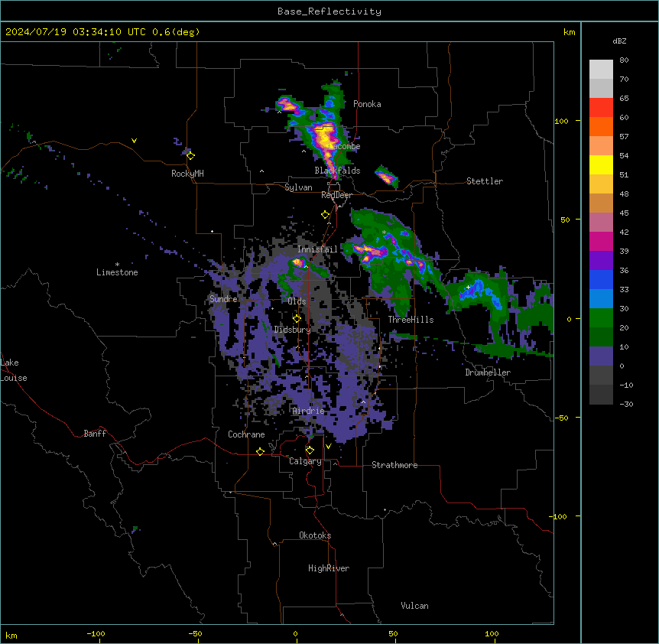Click the 80 value in the dBZ legend
The image size is (659, 644).
tap(624, 60)
